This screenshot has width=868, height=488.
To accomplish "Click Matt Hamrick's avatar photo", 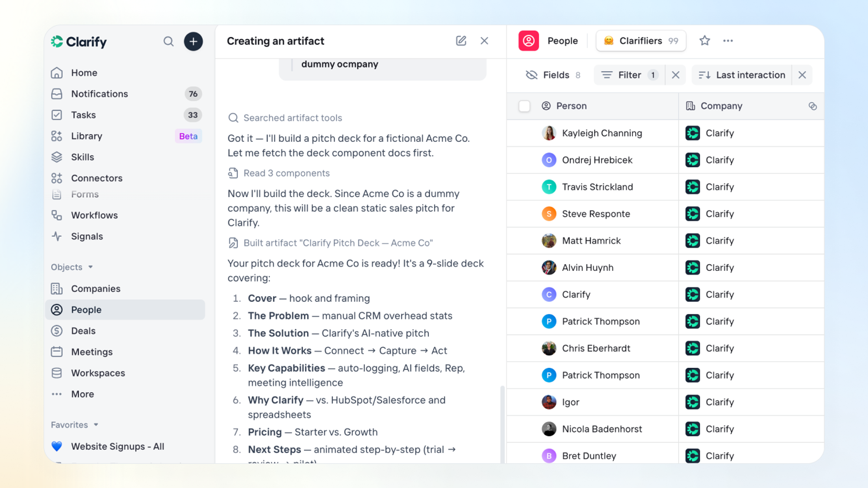I will coord(549,241).
